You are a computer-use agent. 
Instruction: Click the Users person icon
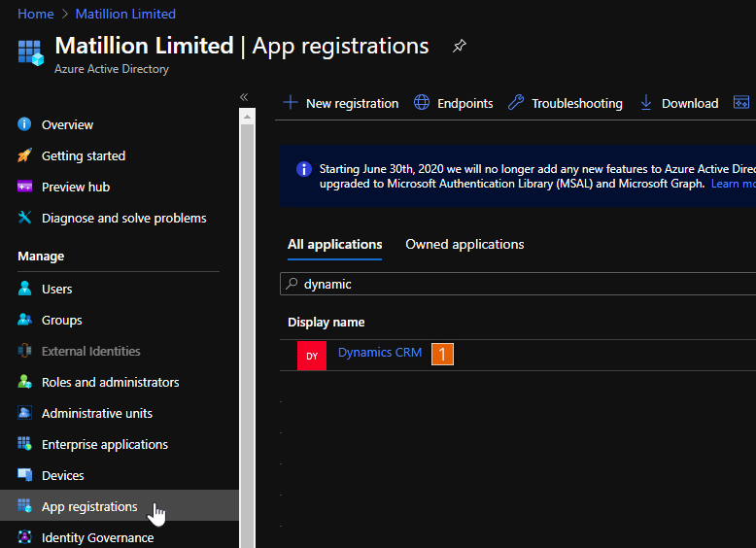coord(24,289)
